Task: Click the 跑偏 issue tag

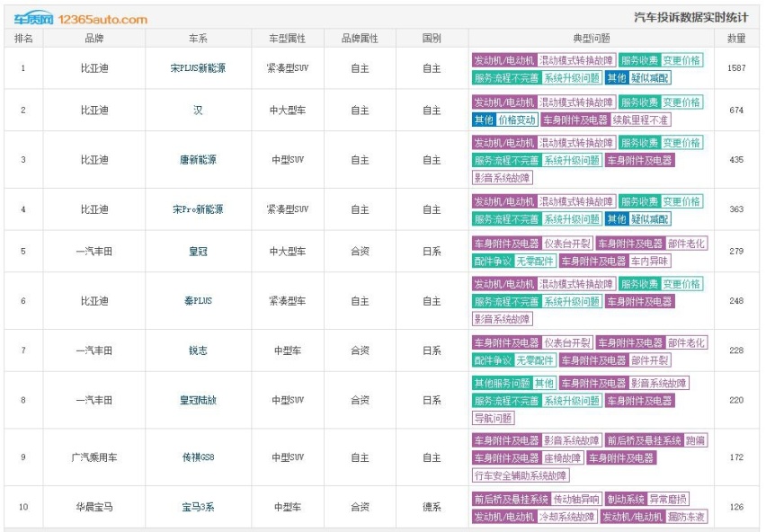Action: (x=695, y=440)
